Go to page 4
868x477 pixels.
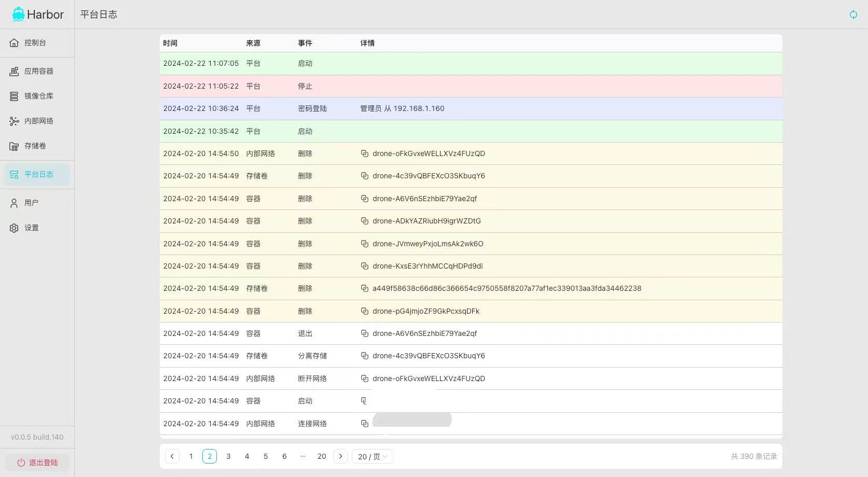(247, 456)
